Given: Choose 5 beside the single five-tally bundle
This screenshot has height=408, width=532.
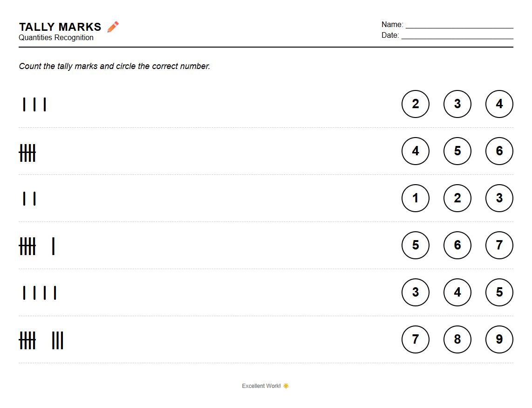Looking at the screenshot, I should pos(457,151).
